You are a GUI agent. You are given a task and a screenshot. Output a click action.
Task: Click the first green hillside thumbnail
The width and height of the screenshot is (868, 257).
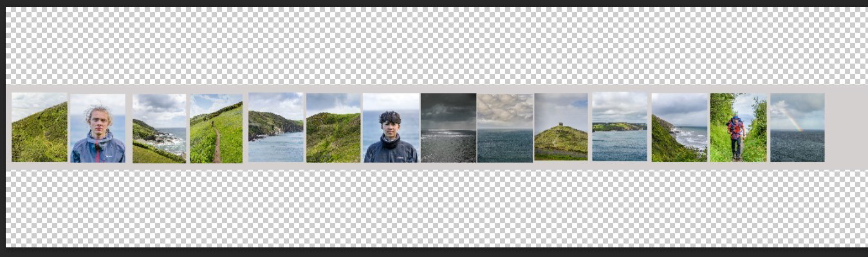[x=39, y=127]
